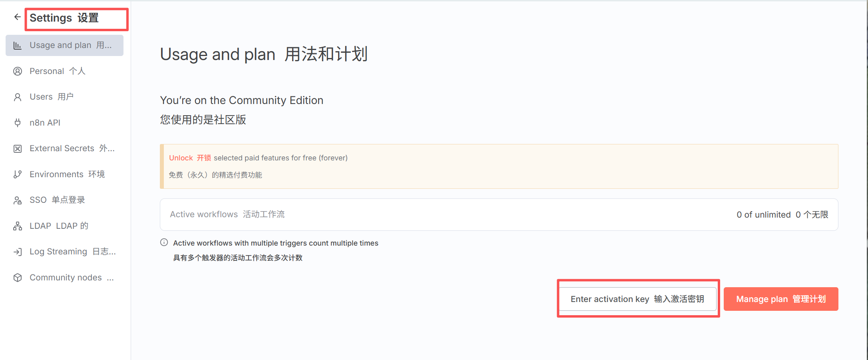Click the info icon beside the triggers note
This screenshot has width=868, height=360.
164,242
